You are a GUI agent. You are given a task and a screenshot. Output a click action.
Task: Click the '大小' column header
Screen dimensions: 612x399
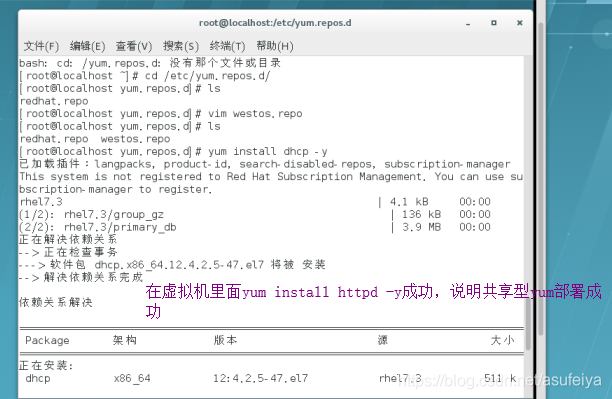click(503, 340)
